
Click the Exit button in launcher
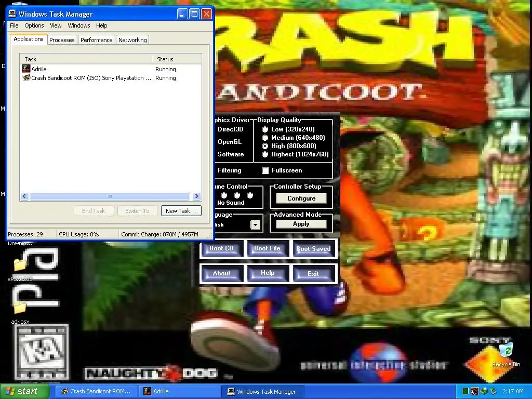click(x=314, y=273)
